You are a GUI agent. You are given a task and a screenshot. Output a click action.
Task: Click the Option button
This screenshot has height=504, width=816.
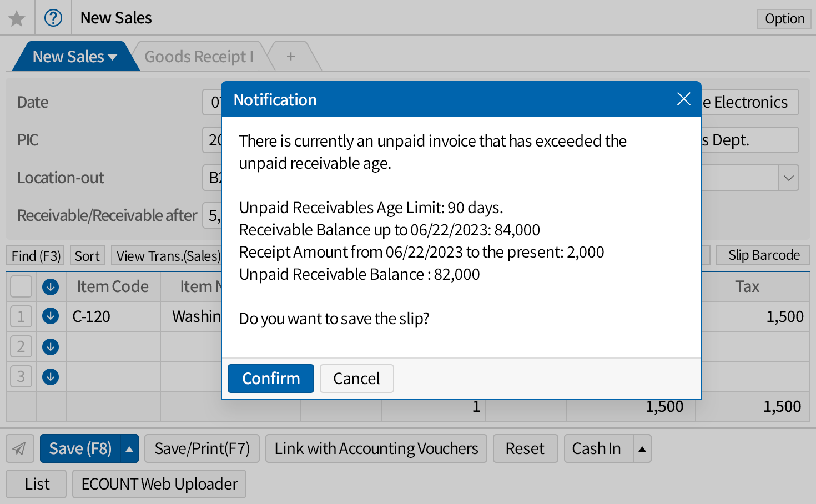(784, 19)
